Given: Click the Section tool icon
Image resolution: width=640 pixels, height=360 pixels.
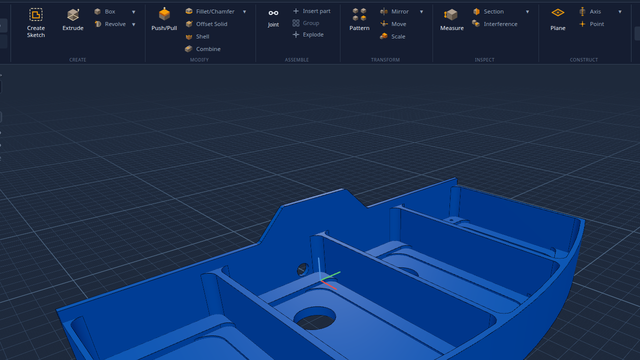Looking at the screenshot, I should 476,11.
